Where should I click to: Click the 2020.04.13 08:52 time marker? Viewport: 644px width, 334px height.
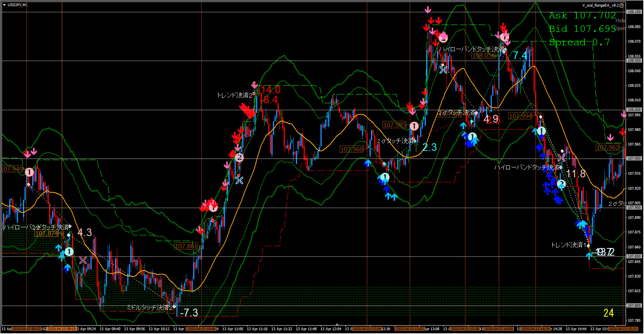point(26,329)
